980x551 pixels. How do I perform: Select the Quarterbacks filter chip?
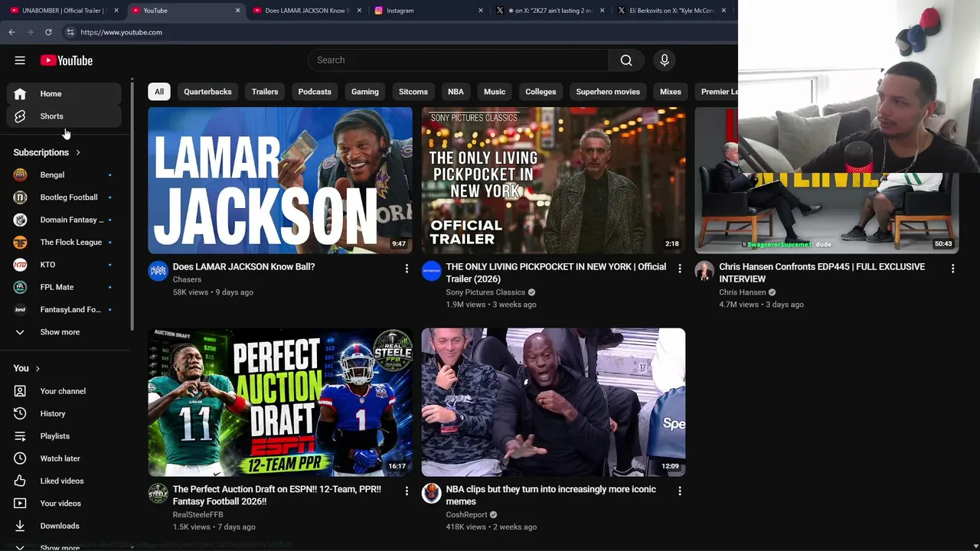(x=207, y=92)
